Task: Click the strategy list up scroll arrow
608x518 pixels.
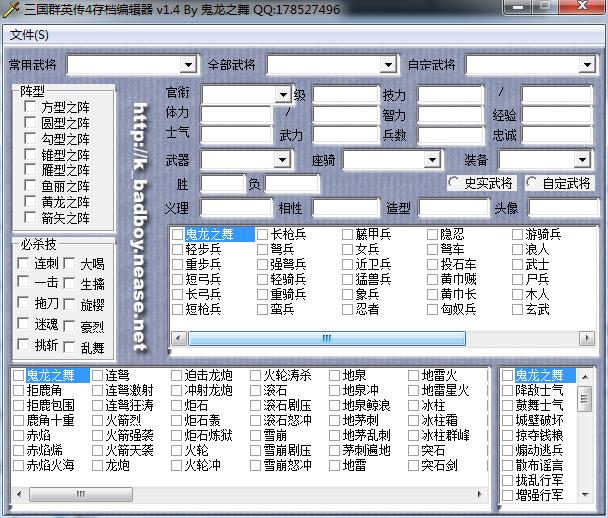Action: pos(585,376)
